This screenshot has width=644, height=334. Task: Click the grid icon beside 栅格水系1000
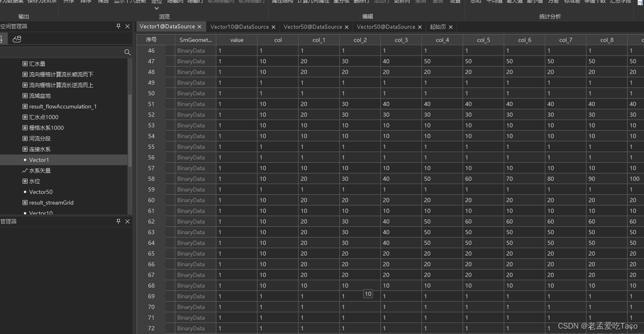25,128
